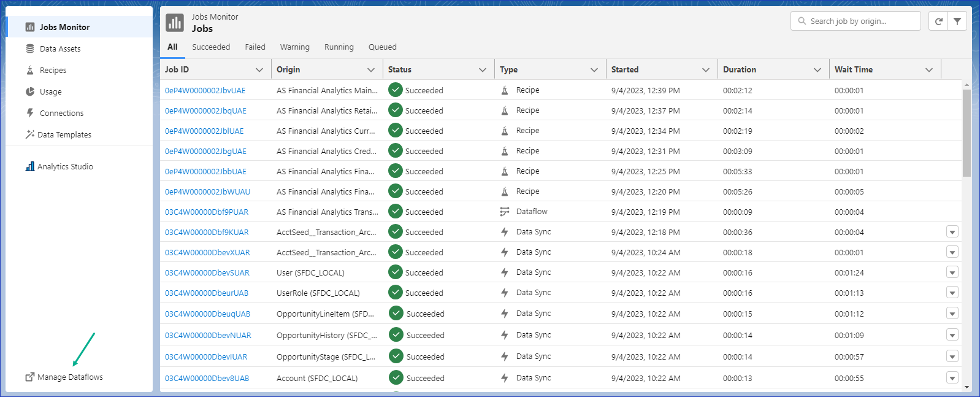The width and height of the screenshot is (980, 397).
Task: Open Manage Dataflows external link
Action: [69, 377]
